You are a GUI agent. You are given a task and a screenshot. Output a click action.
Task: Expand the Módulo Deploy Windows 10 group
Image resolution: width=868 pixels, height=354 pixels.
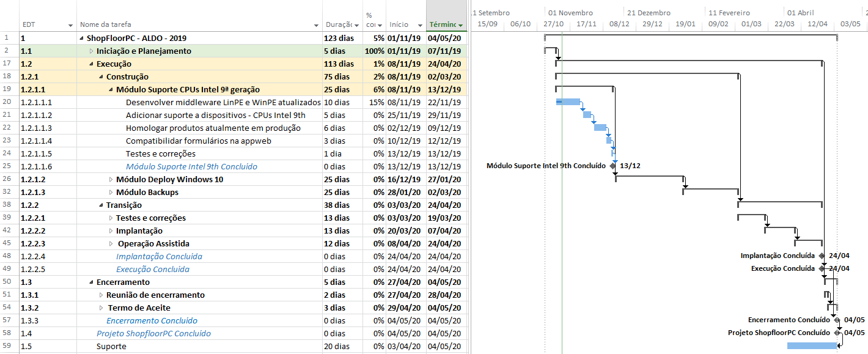click(111, 180)
